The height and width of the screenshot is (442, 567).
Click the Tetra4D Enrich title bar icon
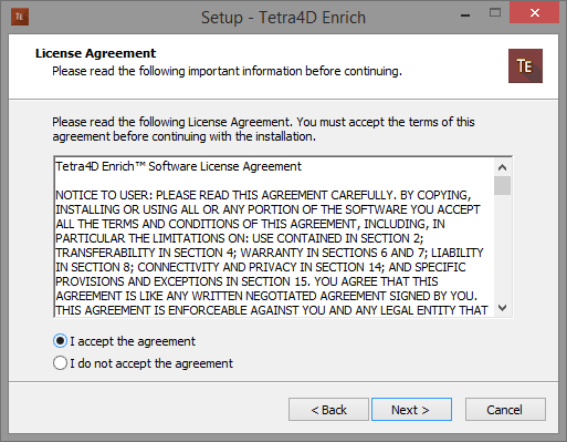click(20, 17)
